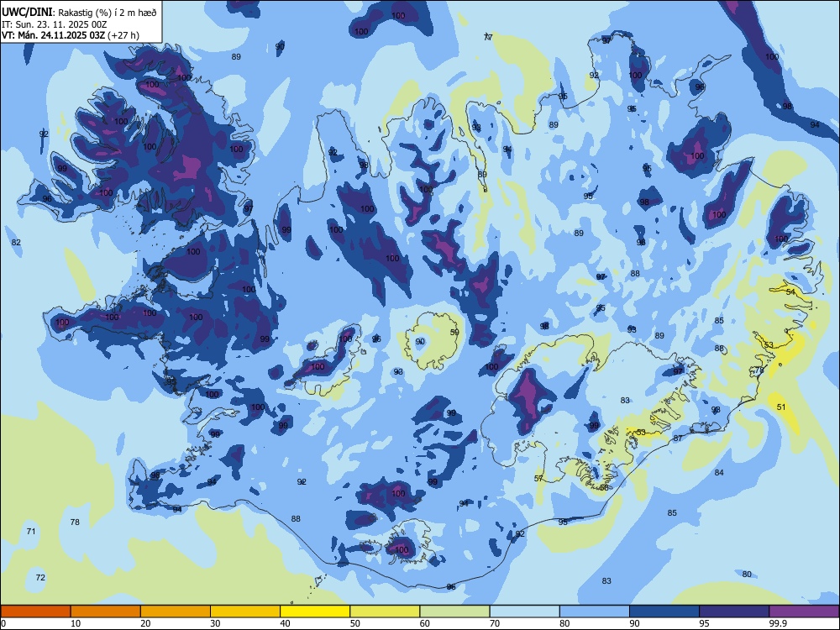Screen dimensions: 840x630
Task: Click the dark orange 0–10 legend swatch
Action: click(x=35, y=612)
